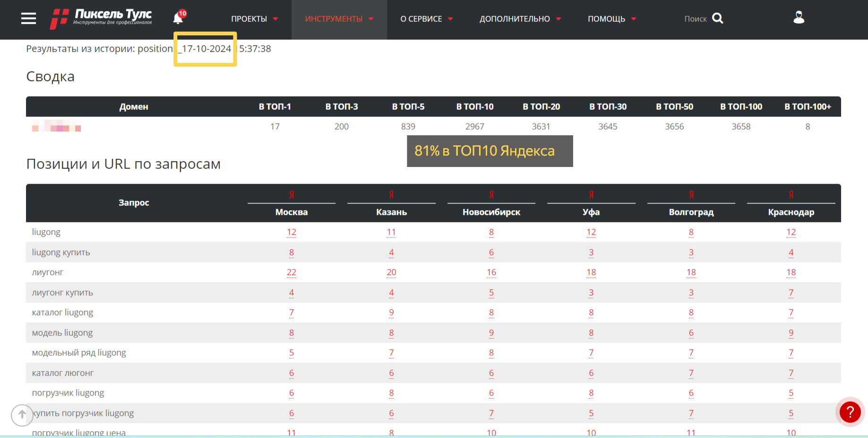Open the Дополнительно menu

click(520, 19)
